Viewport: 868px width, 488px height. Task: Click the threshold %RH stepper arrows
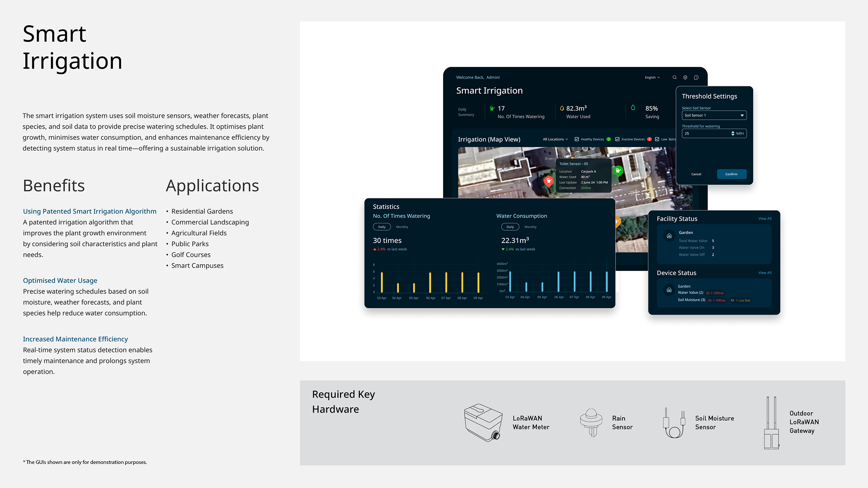click(x=733, y=133)
